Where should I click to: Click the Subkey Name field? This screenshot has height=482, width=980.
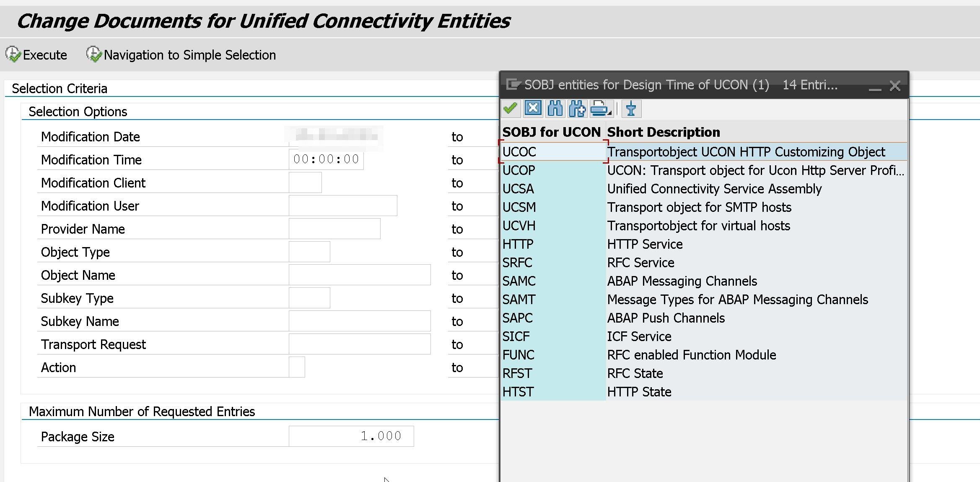360,321
